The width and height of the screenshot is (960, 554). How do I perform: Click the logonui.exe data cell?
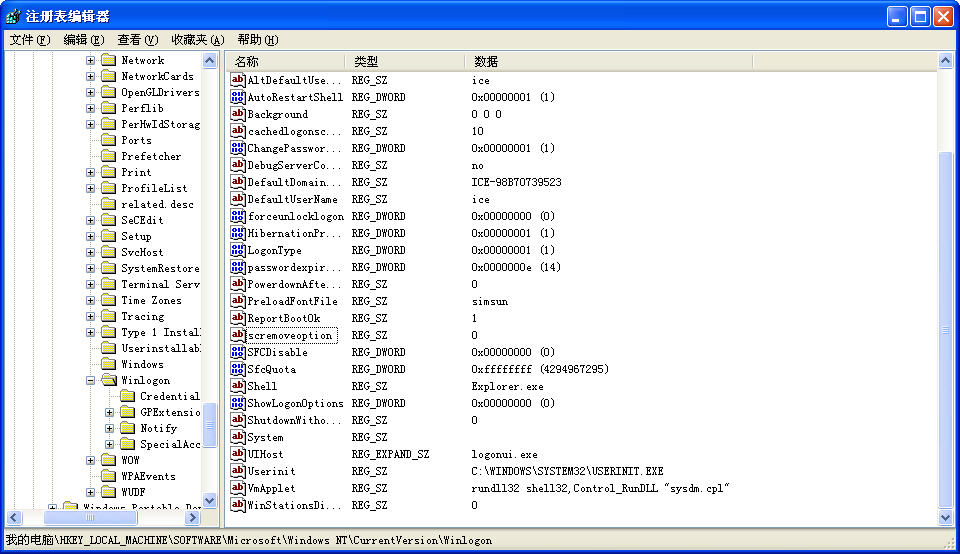(x=504, y=454)
